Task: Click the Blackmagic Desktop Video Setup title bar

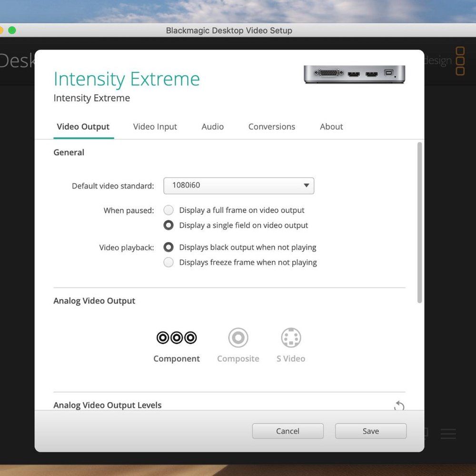Action: pyautogui.click(x=229, y=30)
